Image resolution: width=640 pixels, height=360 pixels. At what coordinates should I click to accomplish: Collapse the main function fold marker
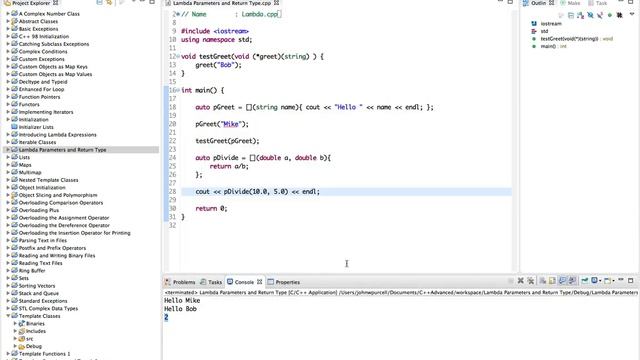[x=178, y=90]
